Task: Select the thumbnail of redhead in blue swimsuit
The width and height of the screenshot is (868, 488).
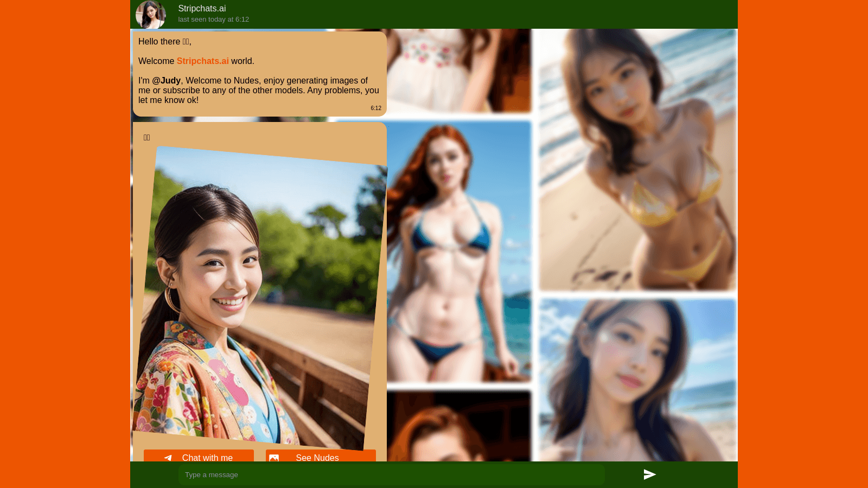Action: [x=459, y=251]
